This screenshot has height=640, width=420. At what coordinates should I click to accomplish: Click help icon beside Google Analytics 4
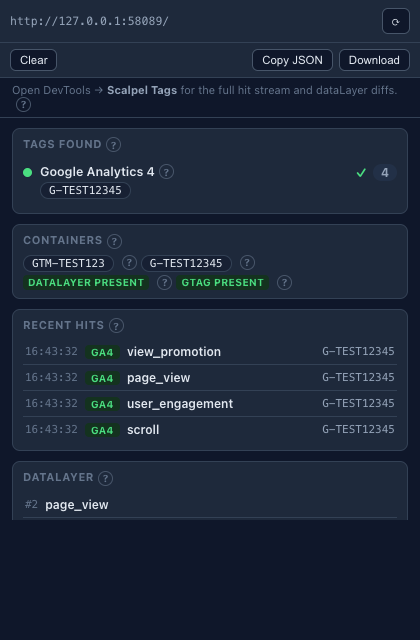[x=166, y=172]
